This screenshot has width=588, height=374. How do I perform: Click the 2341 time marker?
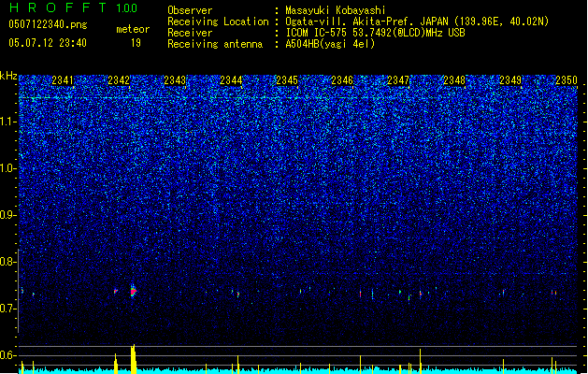[x=63, y=80]
